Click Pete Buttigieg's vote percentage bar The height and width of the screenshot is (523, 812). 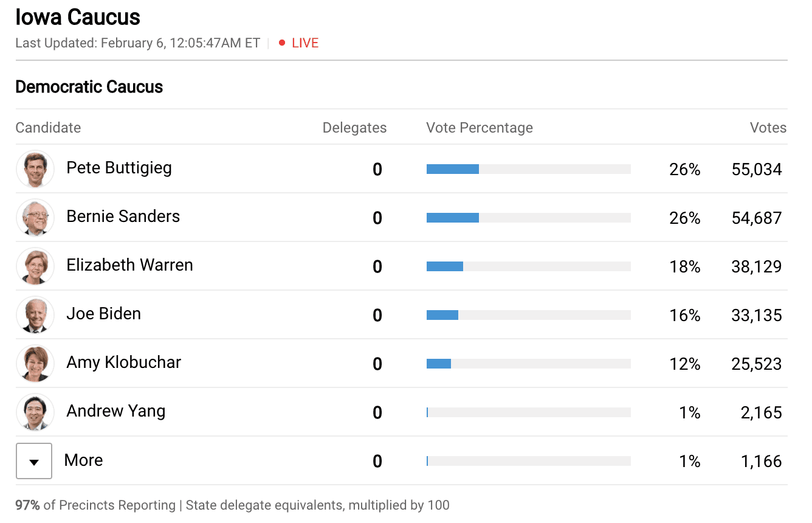coord(529,169)
